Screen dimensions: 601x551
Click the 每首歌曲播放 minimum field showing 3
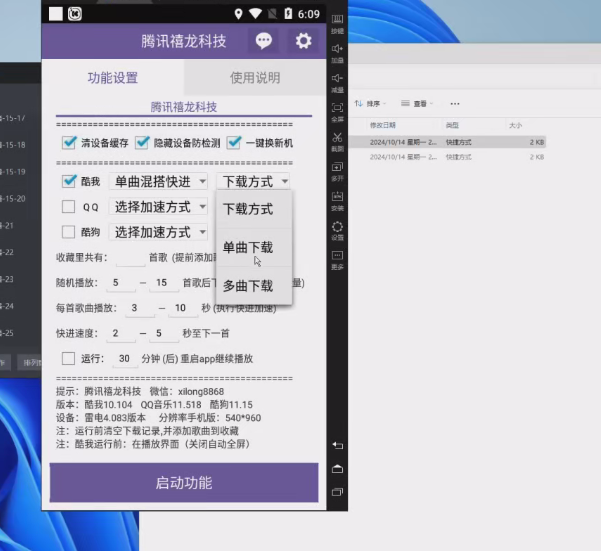click(x=140, y=308)
